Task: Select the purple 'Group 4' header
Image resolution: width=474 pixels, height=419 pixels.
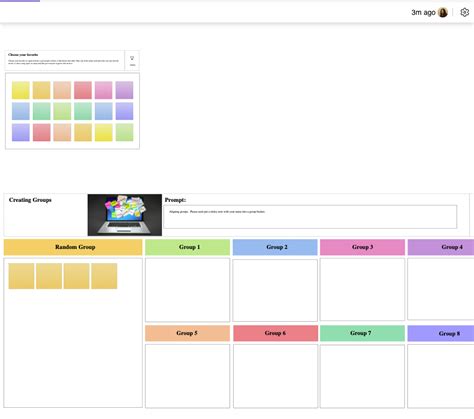Action: 441,247
